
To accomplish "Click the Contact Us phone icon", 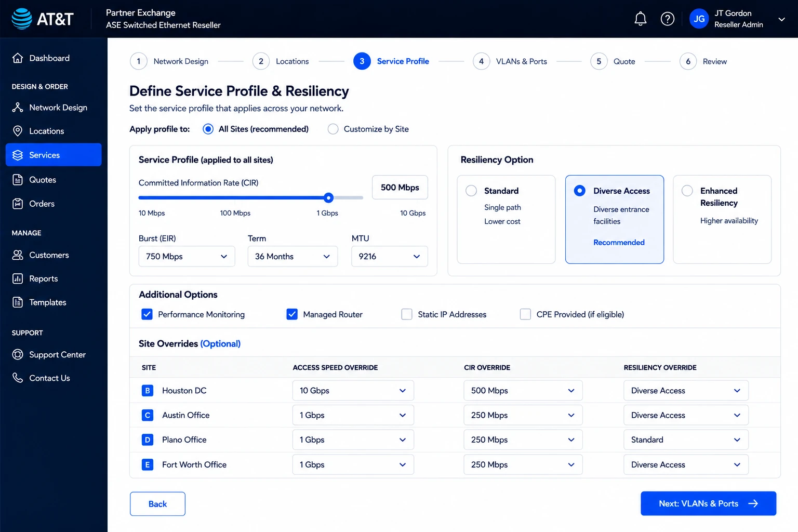I will pyautogui.click(x=18, y=378).
